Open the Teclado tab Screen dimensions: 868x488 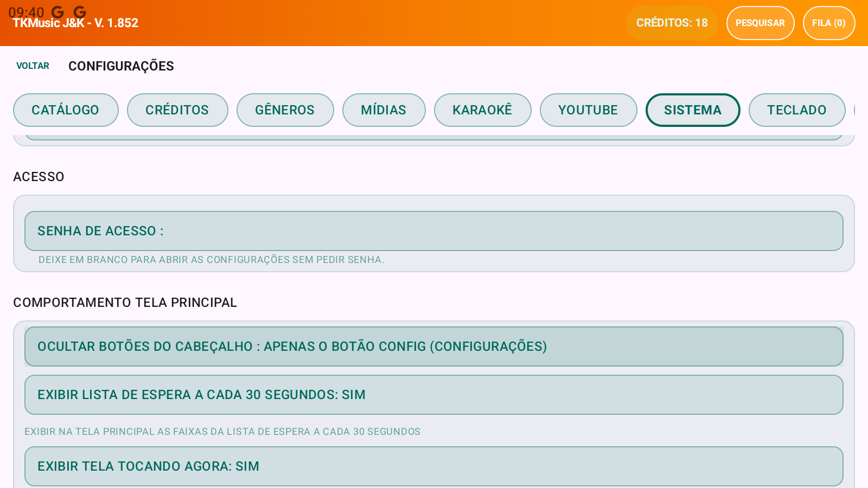point(797,110)
